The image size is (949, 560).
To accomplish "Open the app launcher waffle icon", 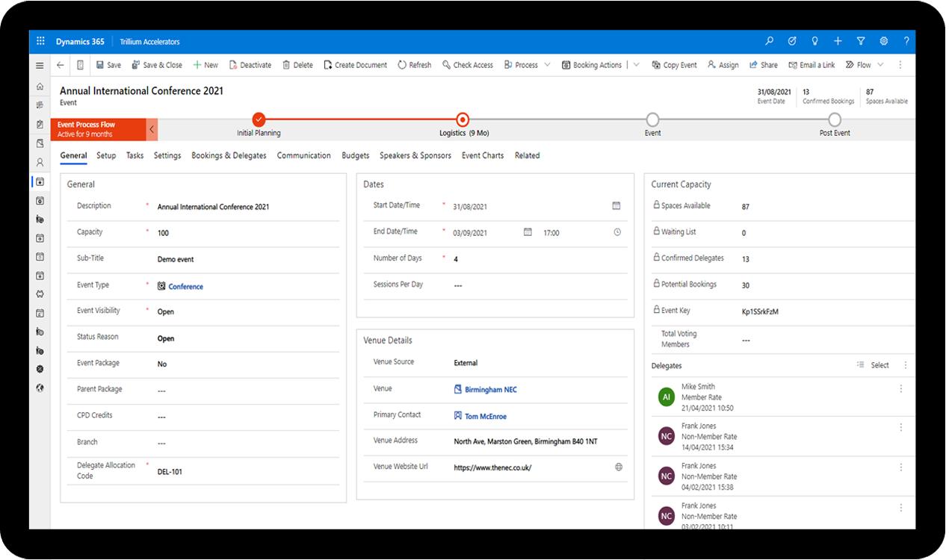I will [40, 42].
